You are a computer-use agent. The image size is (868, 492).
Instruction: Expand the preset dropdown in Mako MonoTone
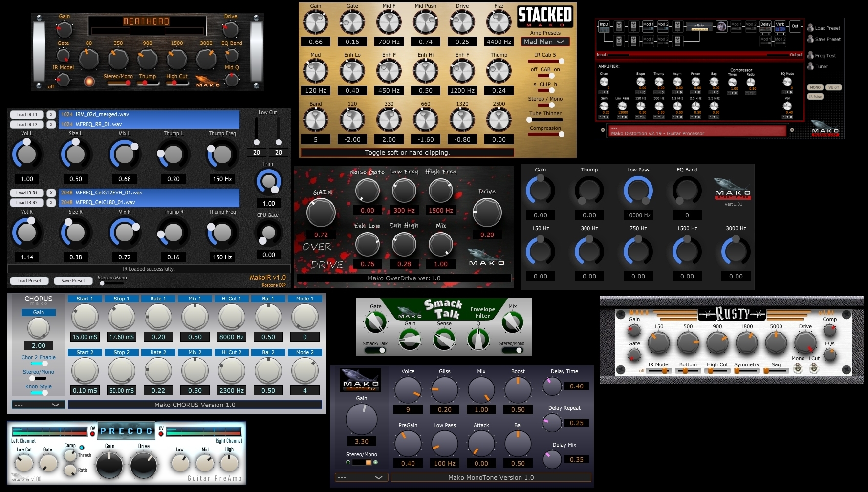point(360,477)
